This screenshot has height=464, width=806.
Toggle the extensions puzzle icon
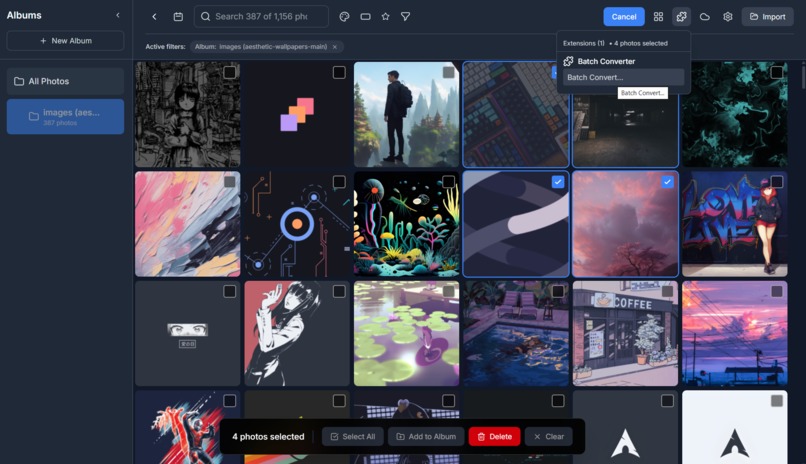click(681, 16)
